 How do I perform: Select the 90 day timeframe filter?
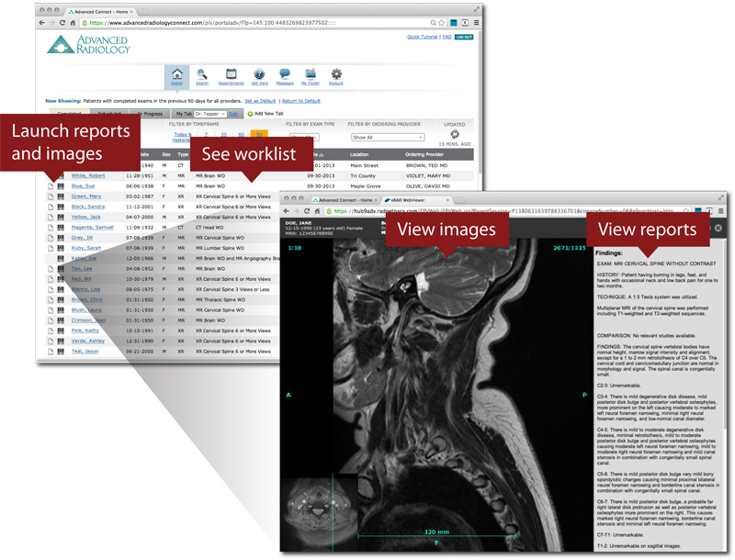[259, 134]
